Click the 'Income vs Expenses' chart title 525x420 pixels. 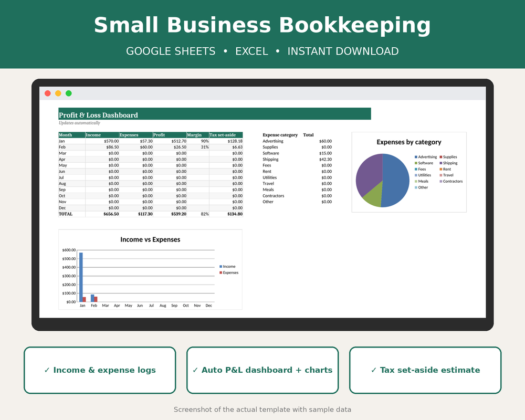(150, 239)
